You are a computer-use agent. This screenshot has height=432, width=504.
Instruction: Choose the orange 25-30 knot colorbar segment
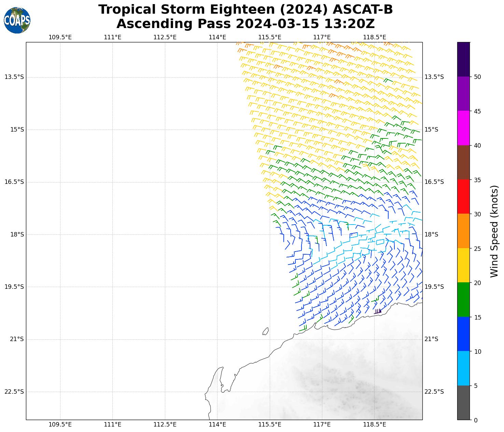(x=463, y=231)
